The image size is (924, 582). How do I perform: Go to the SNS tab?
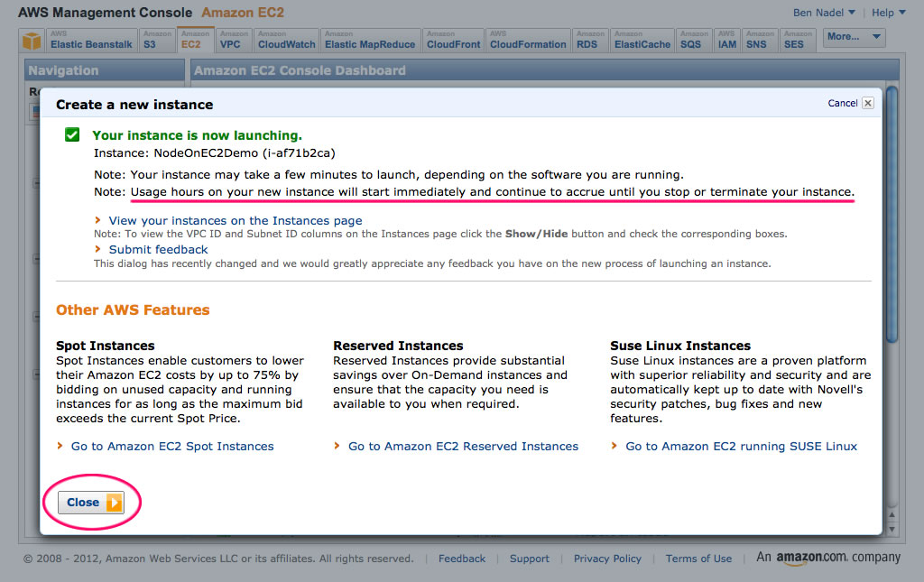[760, 40]
